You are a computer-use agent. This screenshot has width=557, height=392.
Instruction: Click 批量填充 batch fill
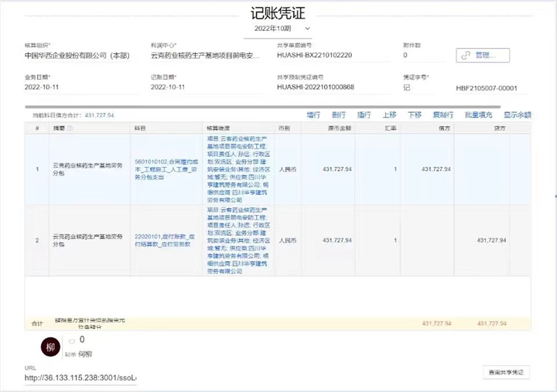[479, 115]
